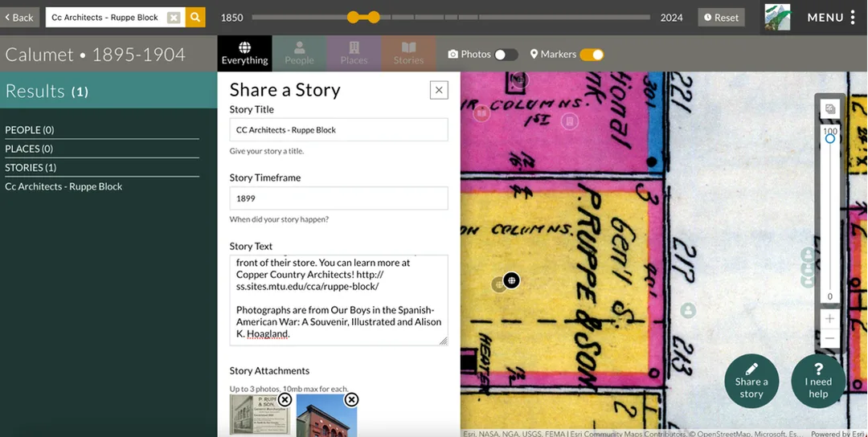
Task: Expand the PLACES (0) results section
Action: click(x=102, y=149)
